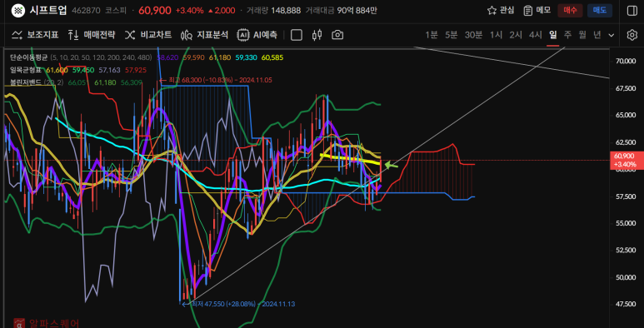The image size is (644, 328).
Task: Select the 일 daily timeframe
Action: [x=553, y=35]
